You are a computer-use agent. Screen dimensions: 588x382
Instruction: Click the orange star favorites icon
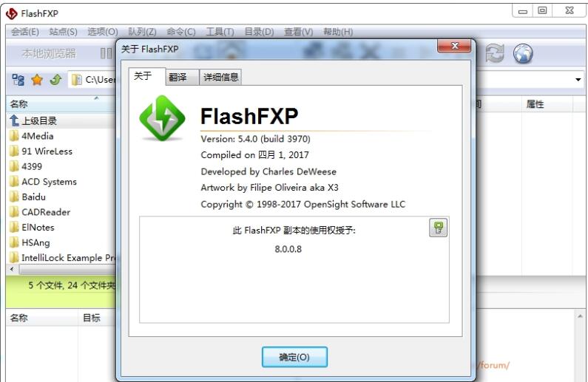pyautogui.click(x=37, y=79)
